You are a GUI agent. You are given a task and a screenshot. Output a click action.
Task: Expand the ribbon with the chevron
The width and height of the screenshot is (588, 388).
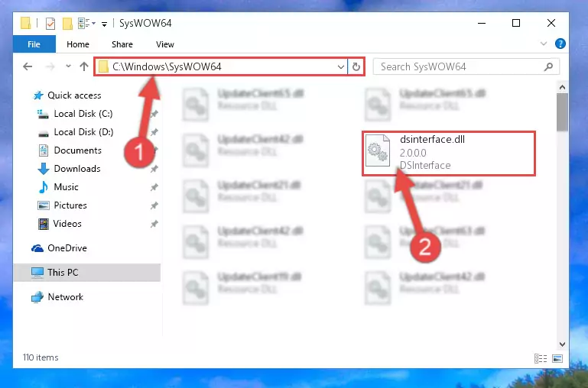pyautogui.click(x=544, y=44)
